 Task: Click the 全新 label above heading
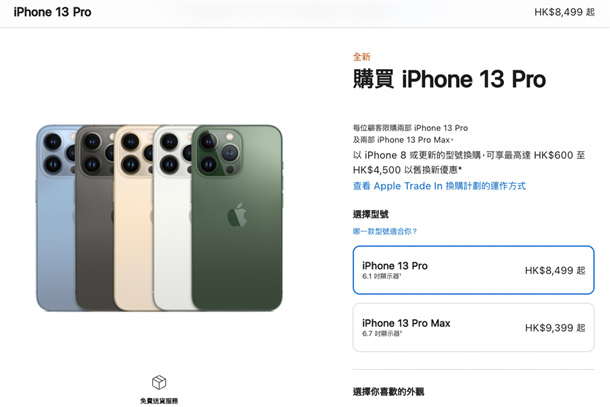[361, 57]
